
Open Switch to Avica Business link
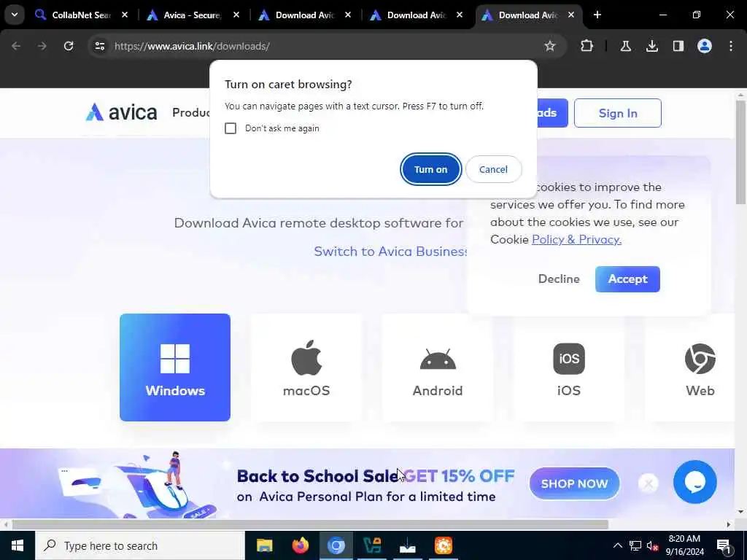(x=391, y=252)
